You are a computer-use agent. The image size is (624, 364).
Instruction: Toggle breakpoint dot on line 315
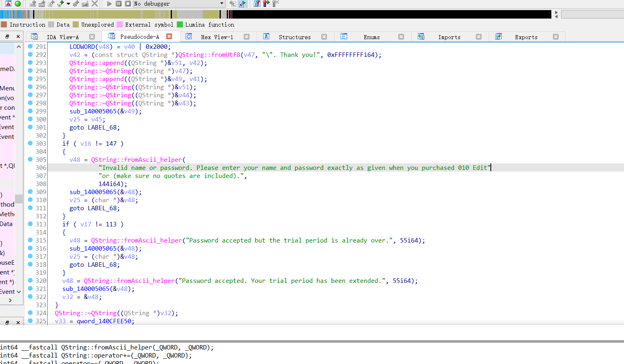click(x=30, y=240)
